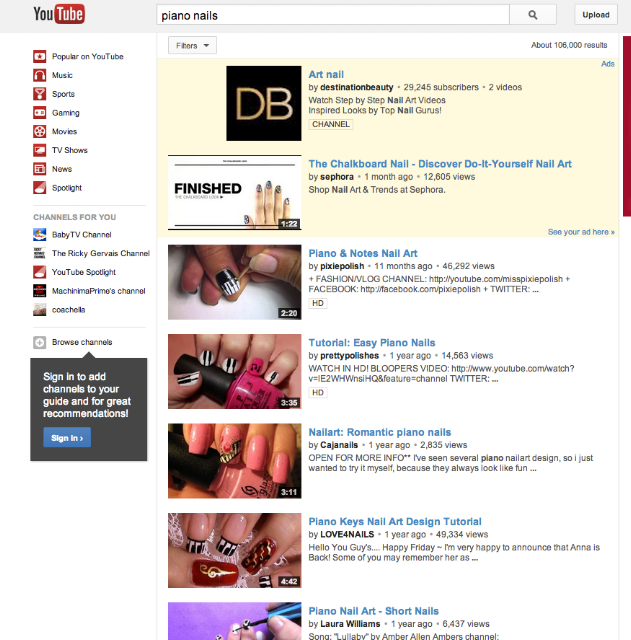Select the News icon
Screen dimensions: 631x640
tap(40, 169)
